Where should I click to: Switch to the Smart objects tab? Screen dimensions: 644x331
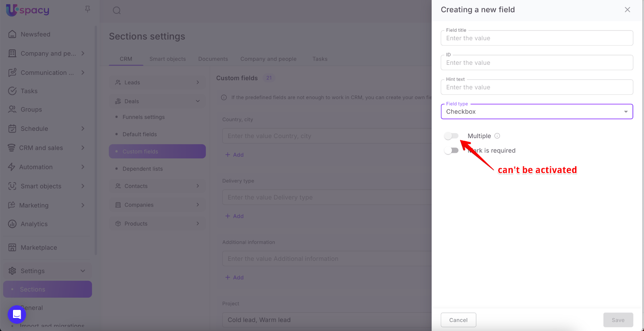pyautogui.click(x=167, y=59)
